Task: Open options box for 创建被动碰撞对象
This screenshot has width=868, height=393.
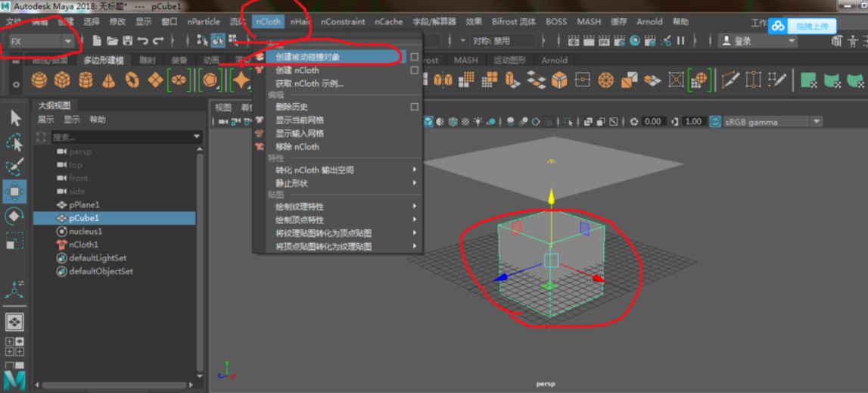Action: (x=414, y=57)
